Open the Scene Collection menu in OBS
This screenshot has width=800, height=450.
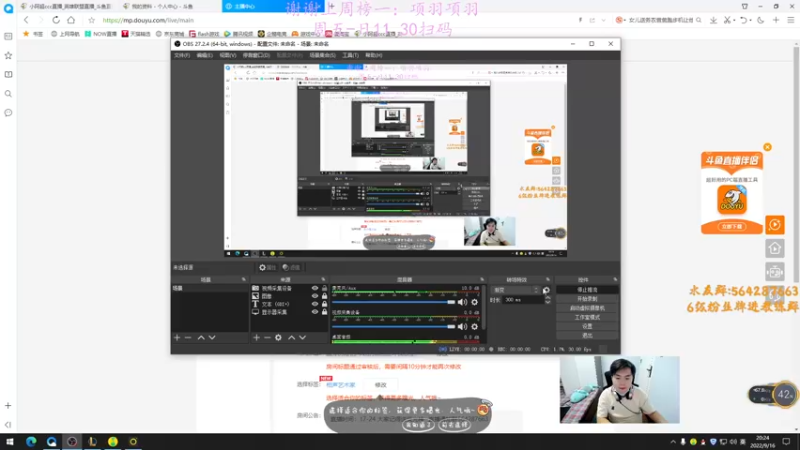(x=322, y=55)
